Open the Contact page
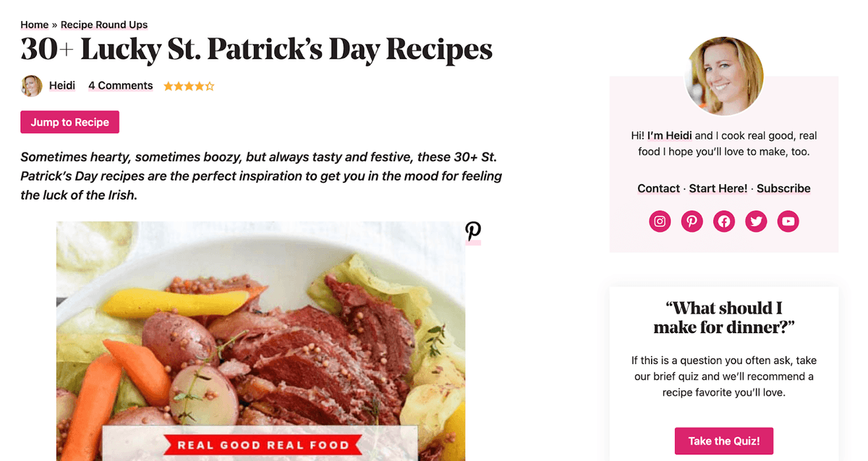Viewport: 868px width, 461px height. point(658,188)
